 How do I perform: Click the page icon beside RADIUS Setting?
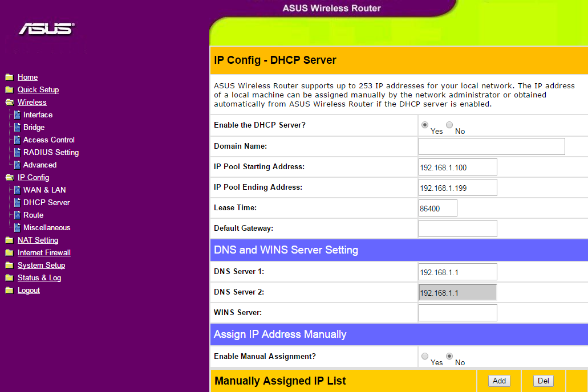(x=17, y=153)
